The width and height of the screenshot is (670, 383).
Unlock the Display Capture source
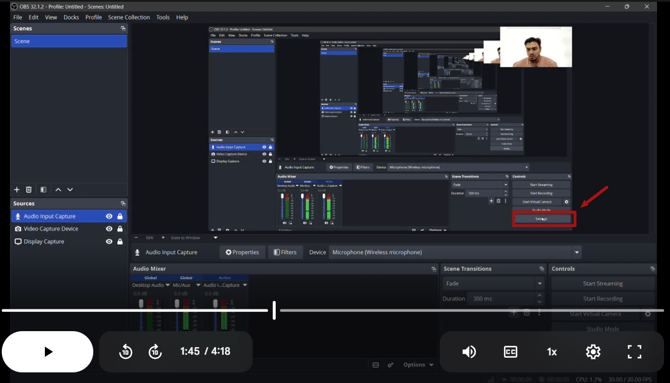(x=120, y=242)
